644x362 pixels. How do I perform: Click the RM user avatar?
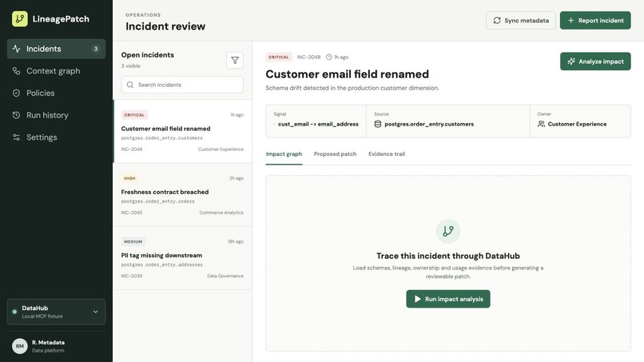[x=20, y=346]
